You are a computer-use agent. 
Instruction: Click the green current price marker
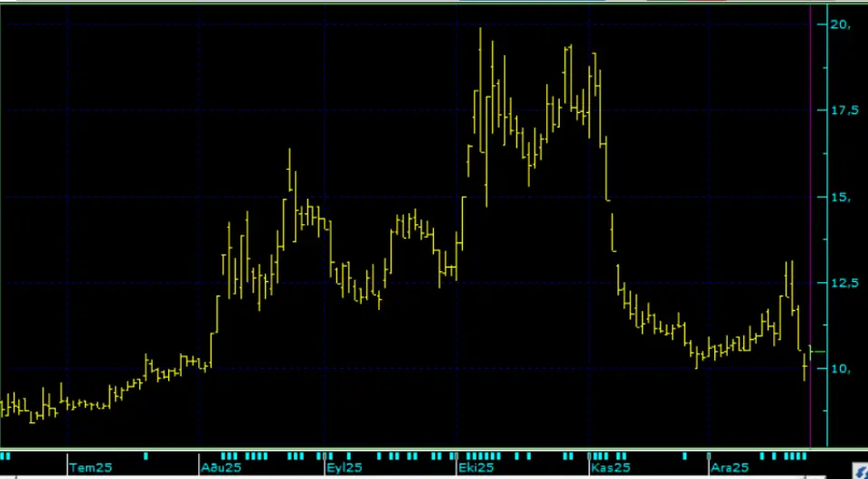coord(816,351)
